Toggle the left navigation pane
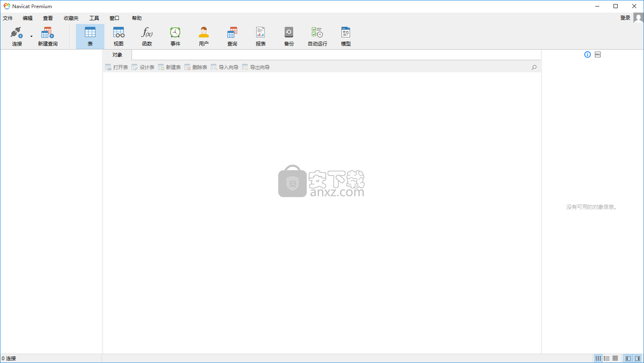The width and height of the screenshot is (644, 363). [x=628, y=358]
